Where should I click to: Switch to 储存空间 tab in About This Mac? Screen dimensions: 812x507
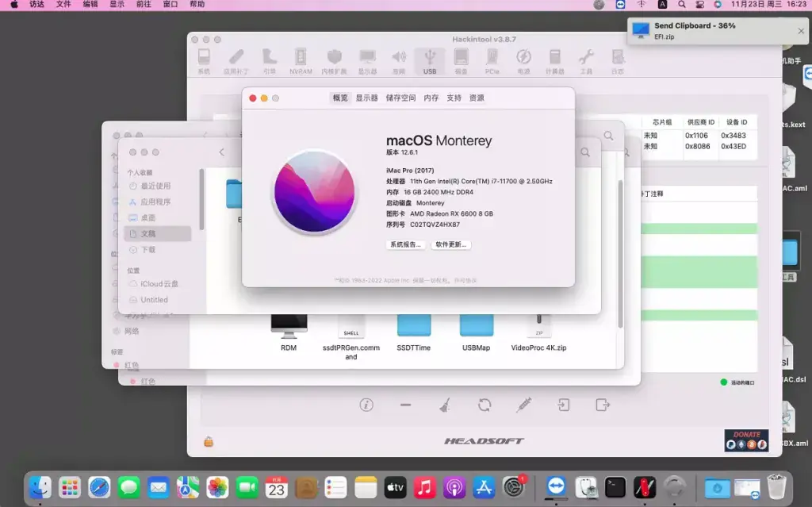pyautogui.click(x=400, y=98)
